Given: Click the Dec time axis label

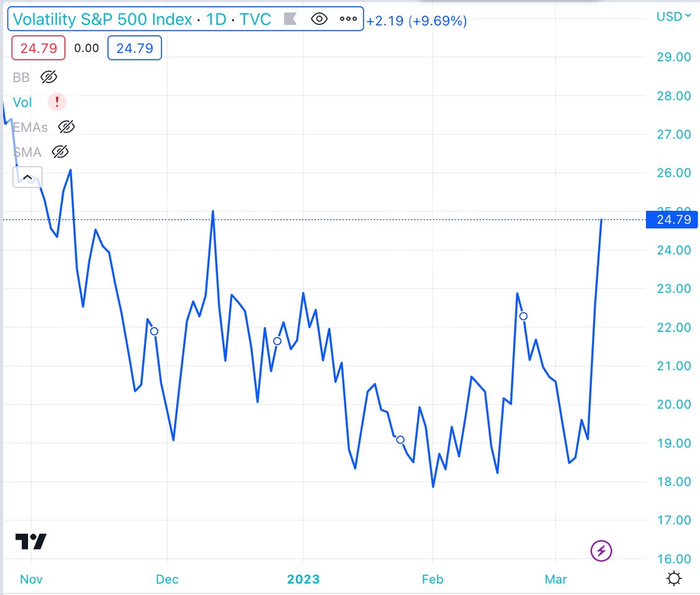Looking at the screenshot, I should [167, 579].
